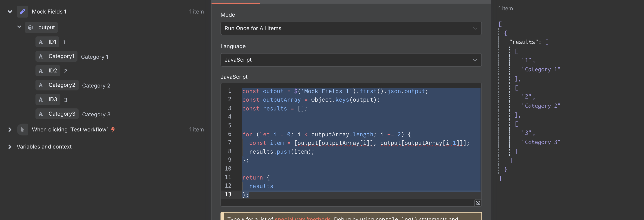Expand Variables and context section

(x=10, y=147)
